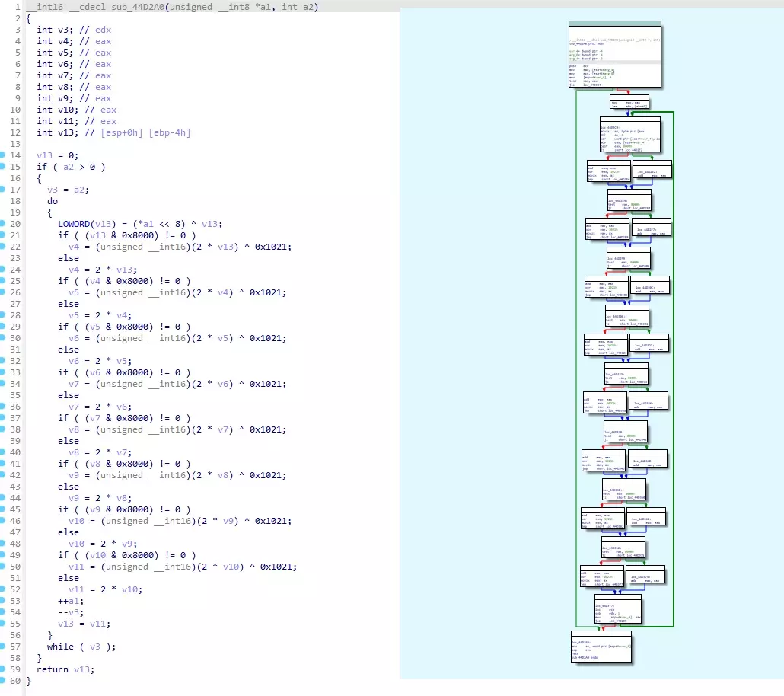The height and width of the screenshot is (696, 784).
Task: Click the breakpoint marker beside line 17
Action: pos(4,190)
